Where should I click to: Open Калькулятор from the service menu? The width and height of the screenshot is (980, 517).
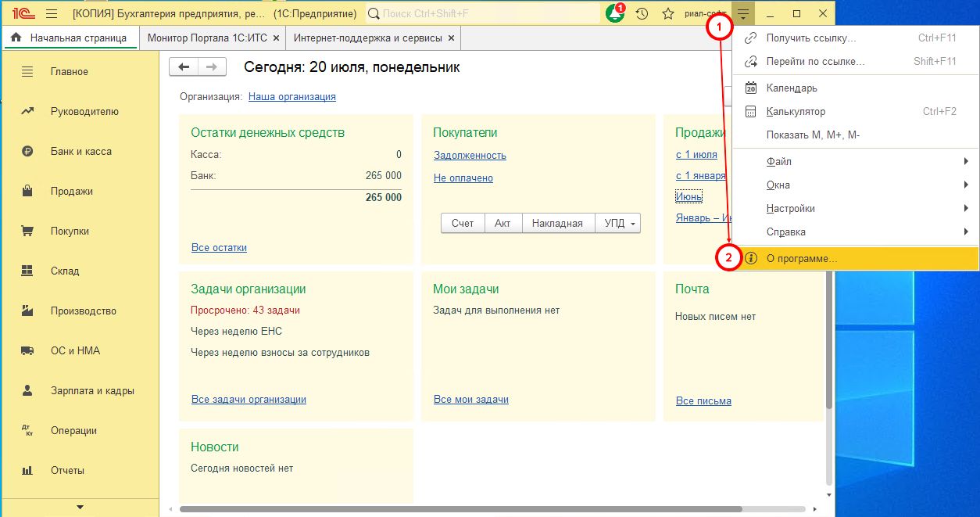pos(855,111)
